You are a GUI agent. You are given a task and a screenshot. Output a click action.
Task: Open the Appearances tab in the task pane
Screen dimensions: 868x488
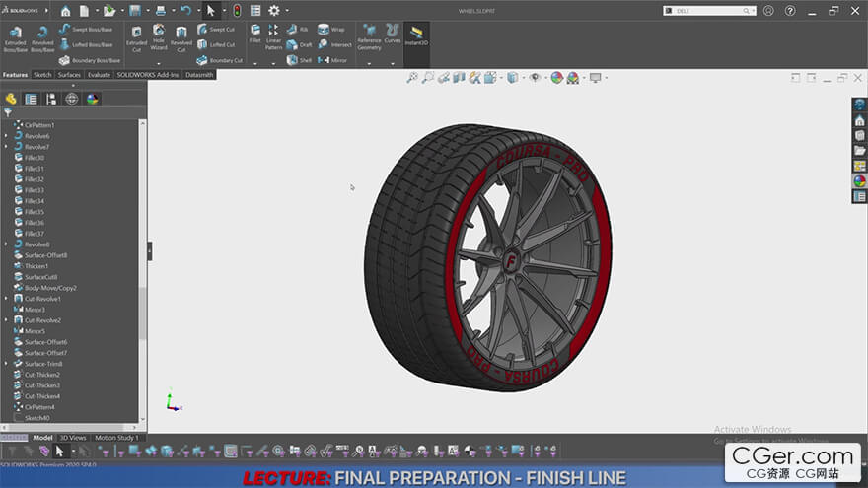[x=859, y=180]
